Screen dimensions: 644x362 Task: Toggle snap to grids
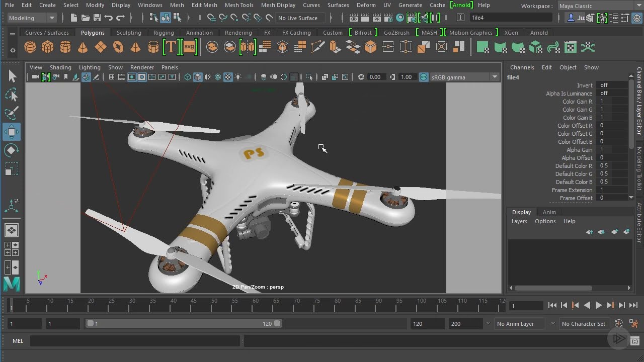(211, 18)
